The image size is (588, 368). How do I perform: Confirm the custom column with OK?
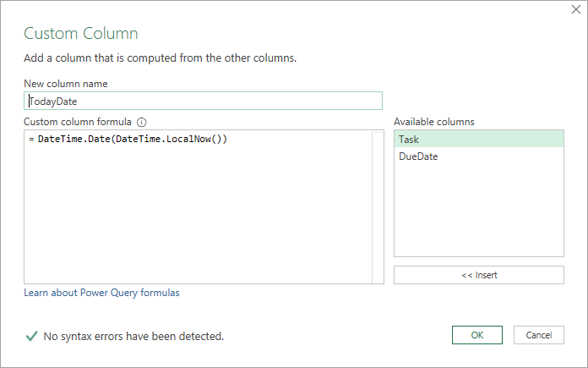point(476,335)
